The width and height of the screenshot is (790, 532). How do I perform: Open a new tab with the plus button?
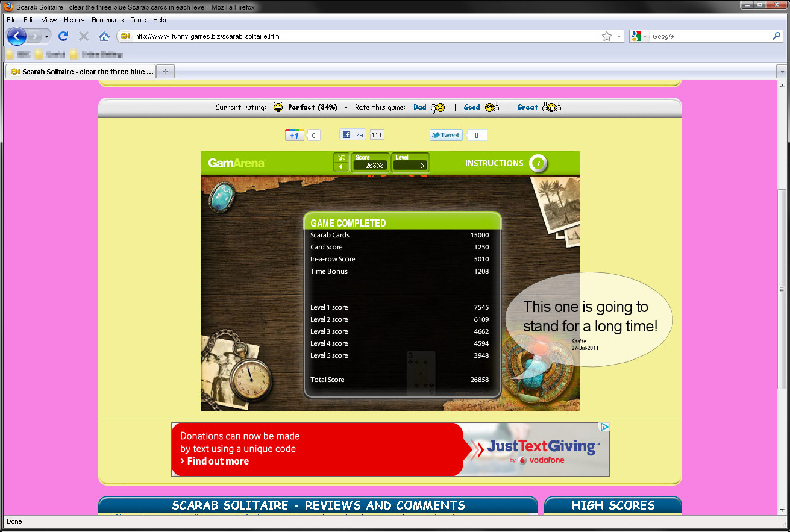165,71
